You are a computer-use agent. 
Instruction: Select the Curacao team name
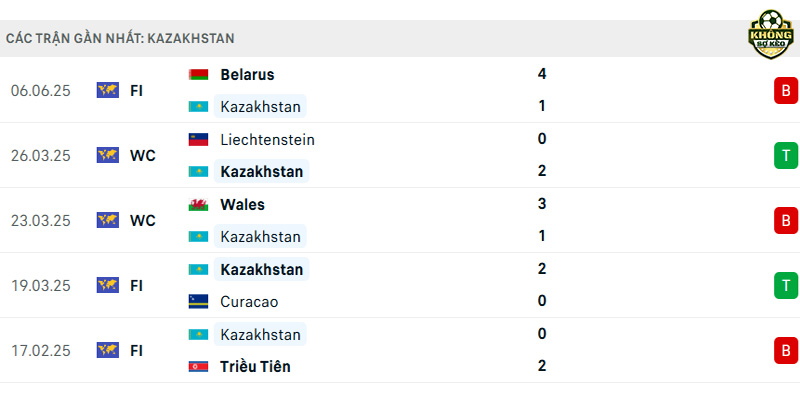coord(249,302)
